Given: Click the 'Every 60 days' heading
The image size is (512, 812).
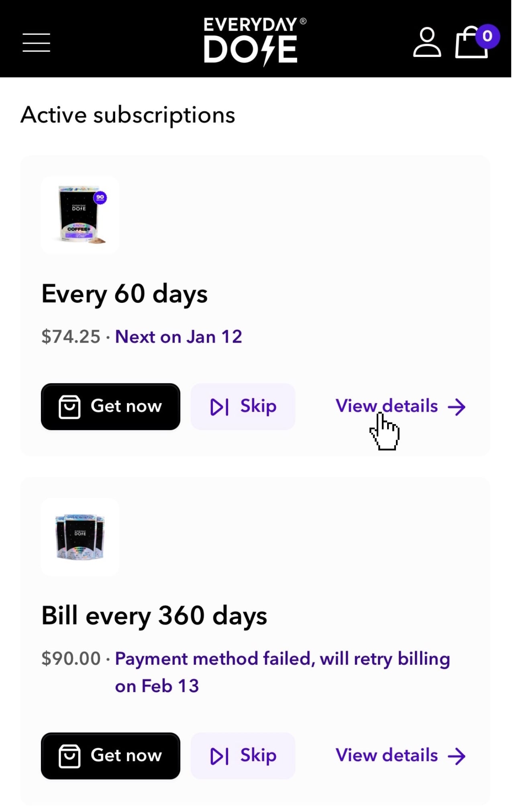Looking at the screenshot, I should point(124,294).
